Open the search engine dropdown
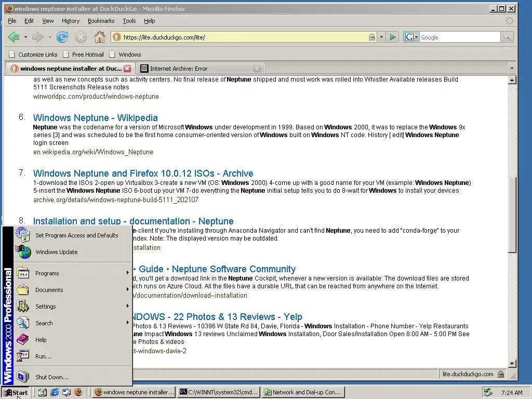Viewport: 532px width, 399px height. tap(411, 37)
